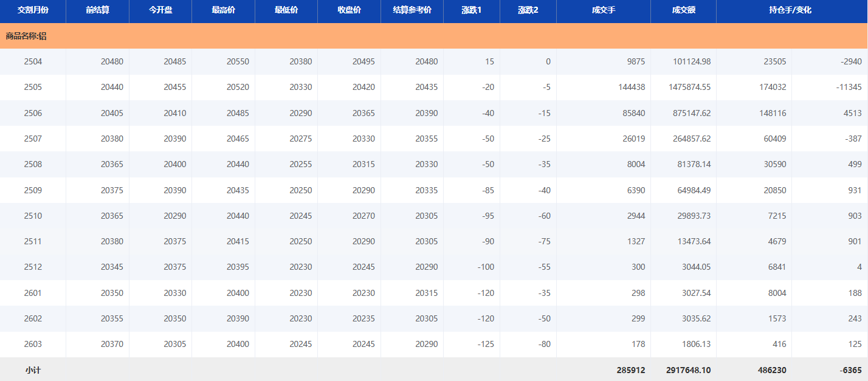Viewport: 868px width, 381px height.
Task: Select delivery month 2505 cell
Action: click(33, 88)
